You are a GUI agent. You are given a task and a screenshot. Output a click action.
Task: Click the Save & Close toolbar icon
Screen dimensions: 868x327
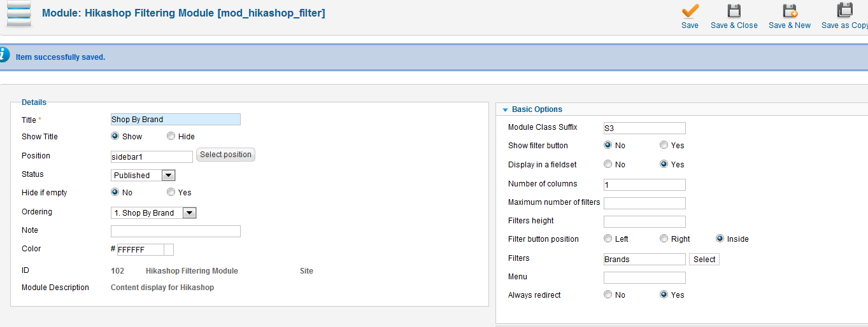tap(734, 11)
